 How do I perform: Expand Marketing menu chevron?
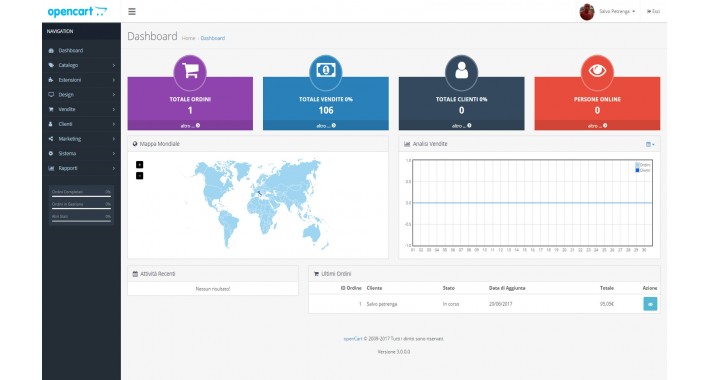pos(114,139)
